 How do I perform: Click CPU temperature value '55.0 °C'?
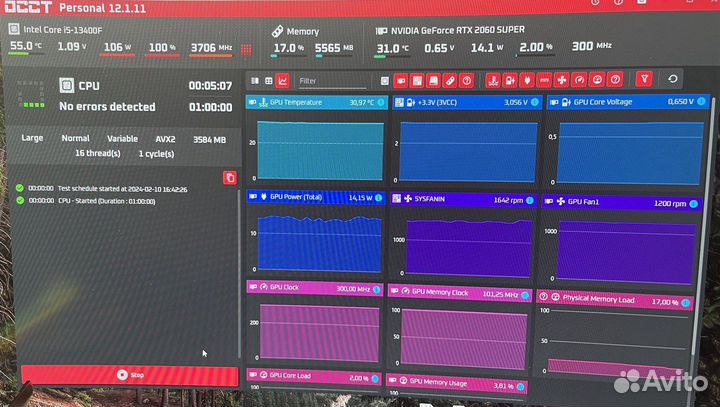26,46
